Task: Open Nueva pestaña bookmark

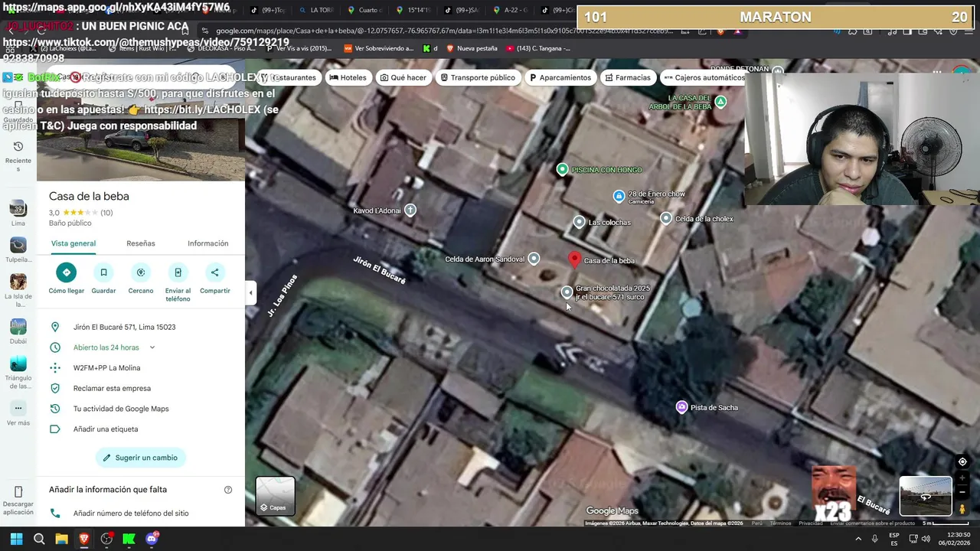Action: pyautogui.click(x=472, y=48)
